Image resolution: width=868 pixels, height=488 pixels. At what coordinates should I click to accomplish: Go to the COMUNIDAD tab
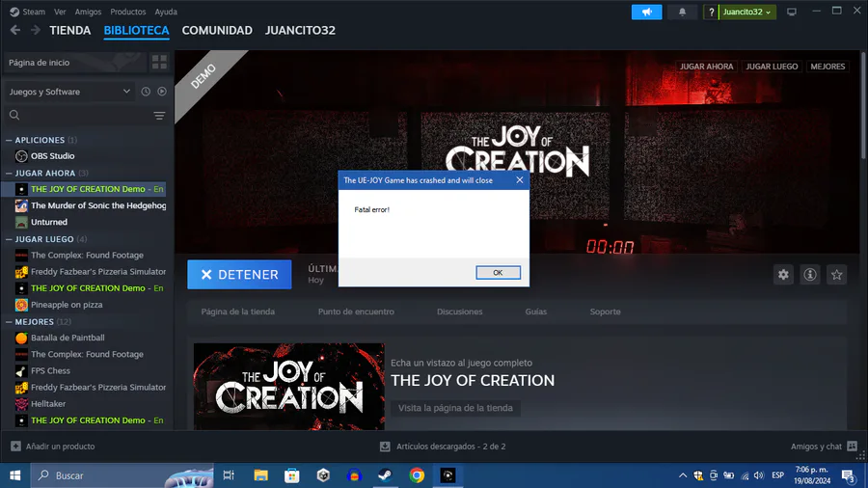(x=217, y=31)
